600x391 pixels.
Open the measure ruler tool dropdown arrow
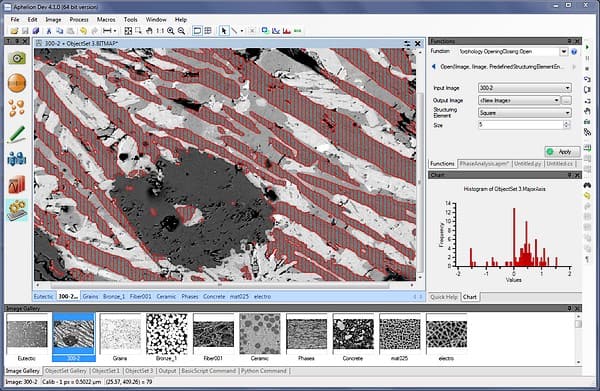click(115, 31)
